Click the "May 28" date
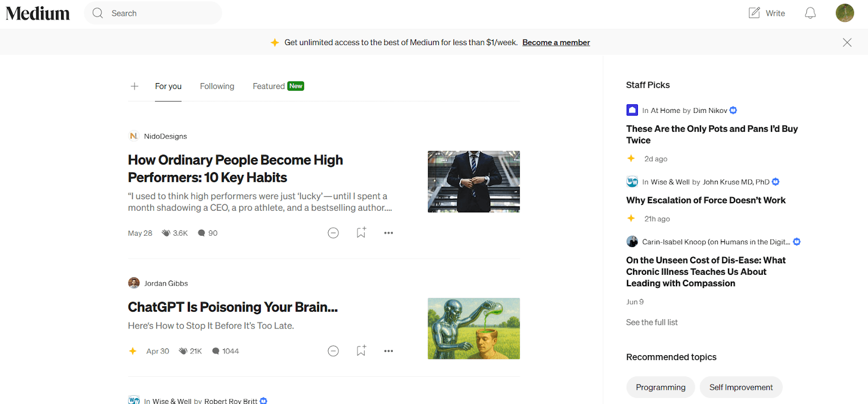Image resolution: width=868 pixels, height=404 pixels. pyautogui.click(x=140, y=233)
